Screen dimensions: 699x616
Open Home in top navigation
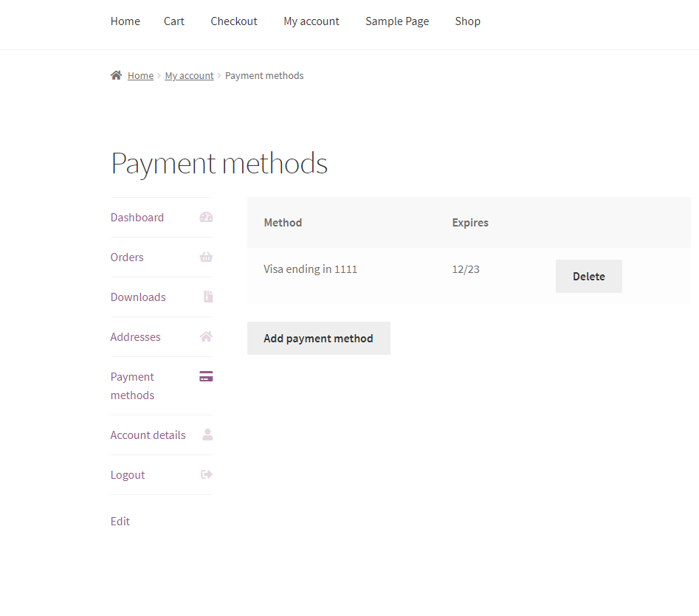point(125,21)
